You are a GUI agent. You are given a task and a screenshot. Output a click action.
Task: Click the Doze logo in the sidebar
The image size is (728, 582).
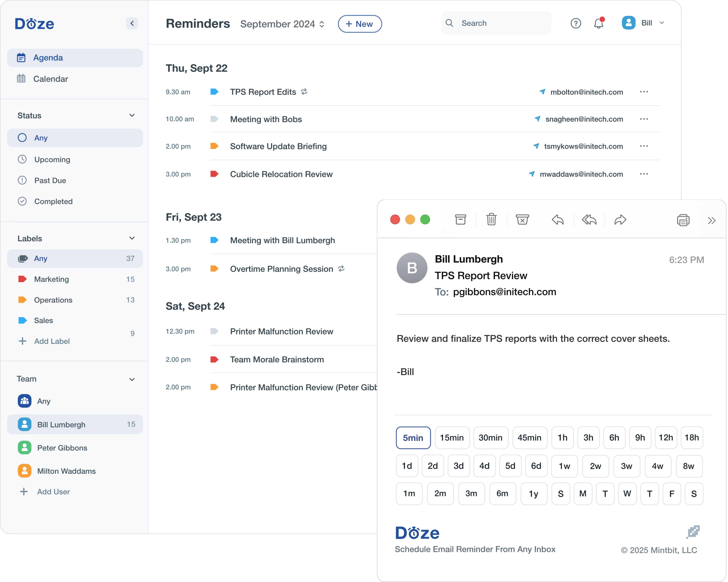pyautogui.click(x=34, y=24)
